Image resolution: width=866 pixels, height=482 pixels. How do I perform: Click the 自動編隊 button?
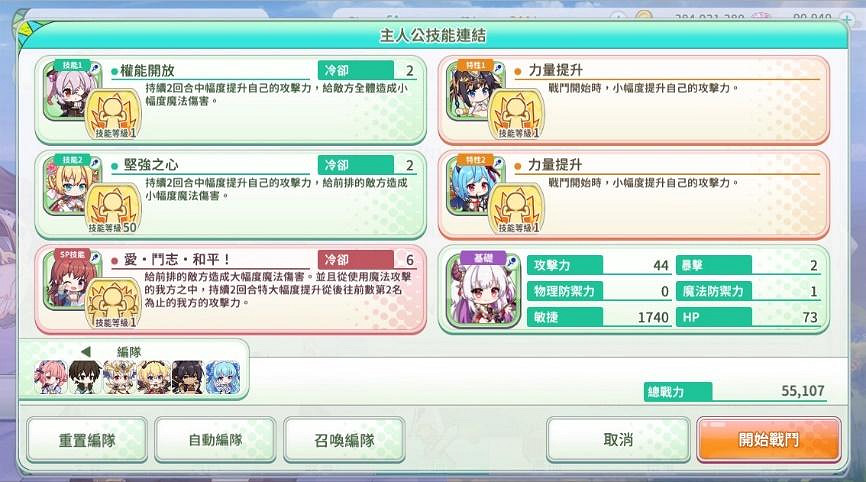[x=215, y=439]
